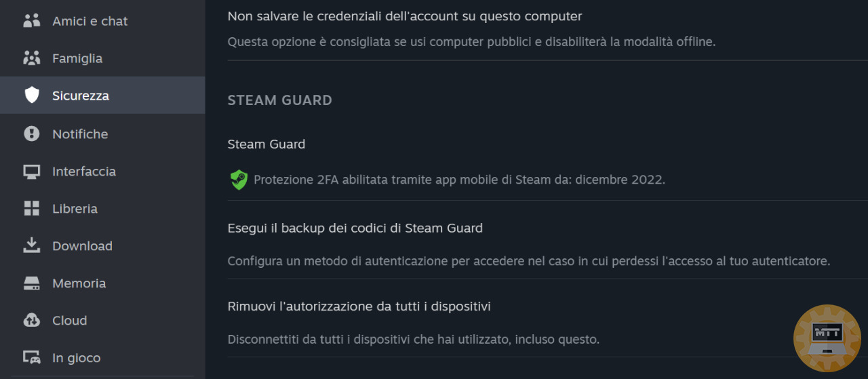
Task: Select the Libreria settings tab
Action: tap(102, 209)
